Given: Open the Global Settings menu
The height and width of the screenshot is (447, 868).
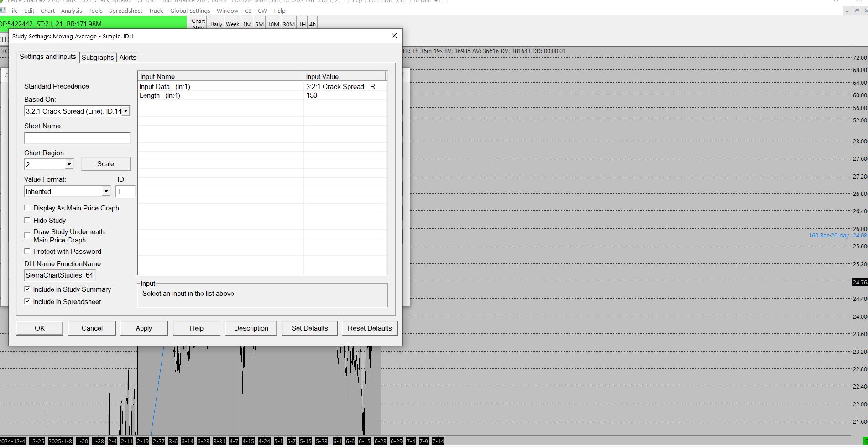Looking at the screenshot, I should (x=190, y=11).
